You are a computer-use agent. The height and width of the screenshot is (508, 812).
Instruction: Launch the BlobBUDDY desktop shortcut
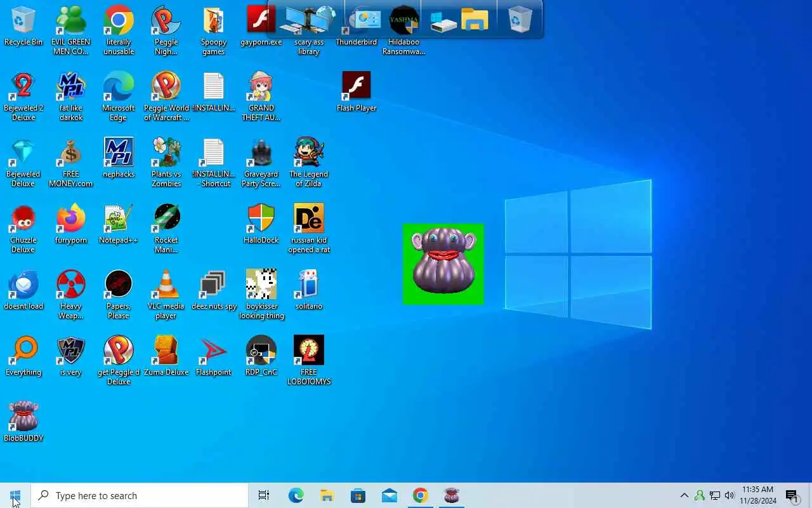23,422
